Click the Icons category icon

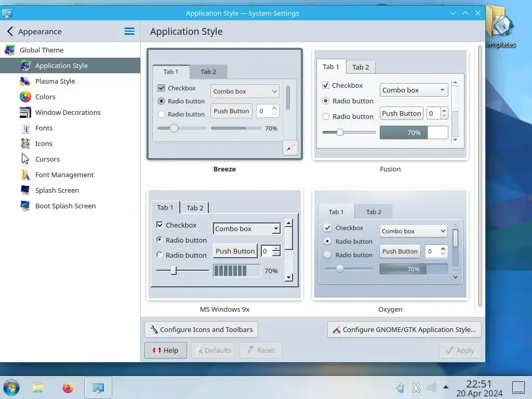pyautogui.click(x=25, y=143)
